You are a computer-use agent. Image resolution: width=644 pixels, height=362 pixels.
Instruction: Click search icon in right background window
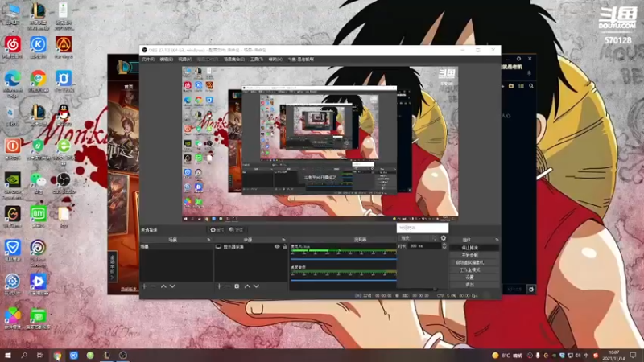pyautogui.click(x=531, y=86)
